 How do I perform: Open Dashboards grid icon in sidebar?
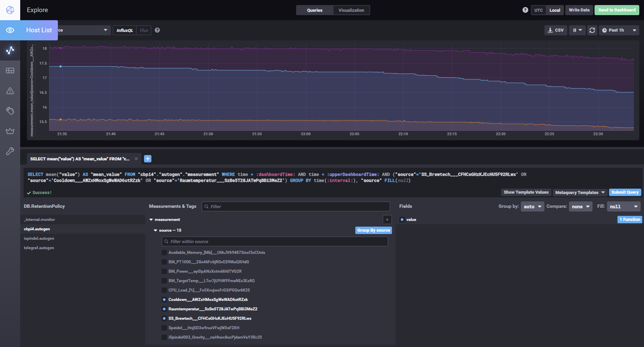click(x=10, y=71)
